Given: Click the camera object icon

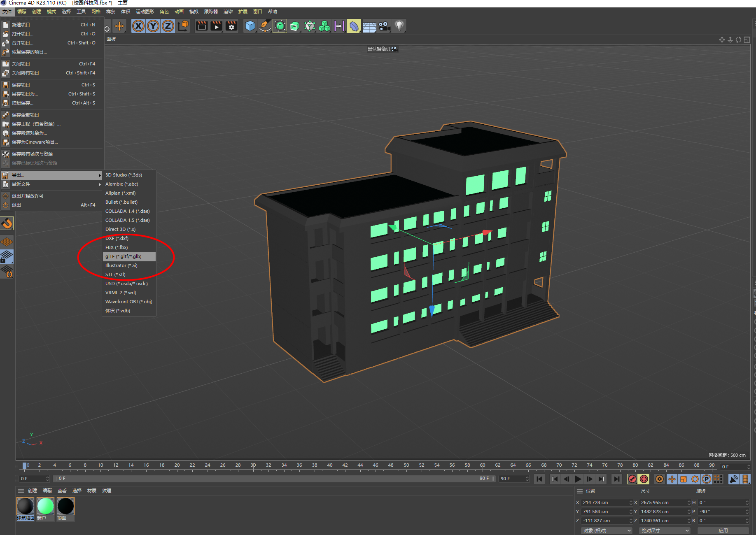Looking at the screenshot, I should (x=384, y=26).
